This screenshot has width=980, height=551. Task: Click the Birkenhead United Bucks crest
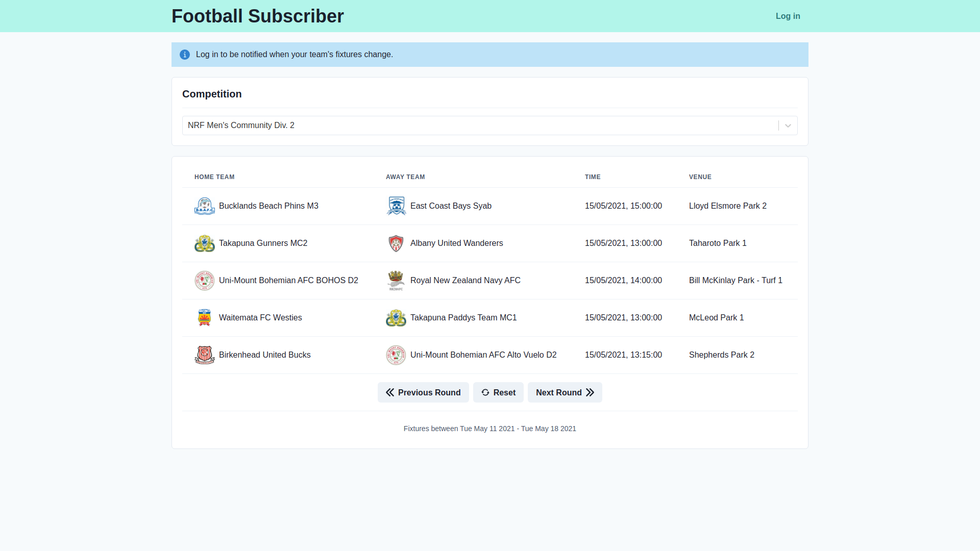(x=205, y=355)
